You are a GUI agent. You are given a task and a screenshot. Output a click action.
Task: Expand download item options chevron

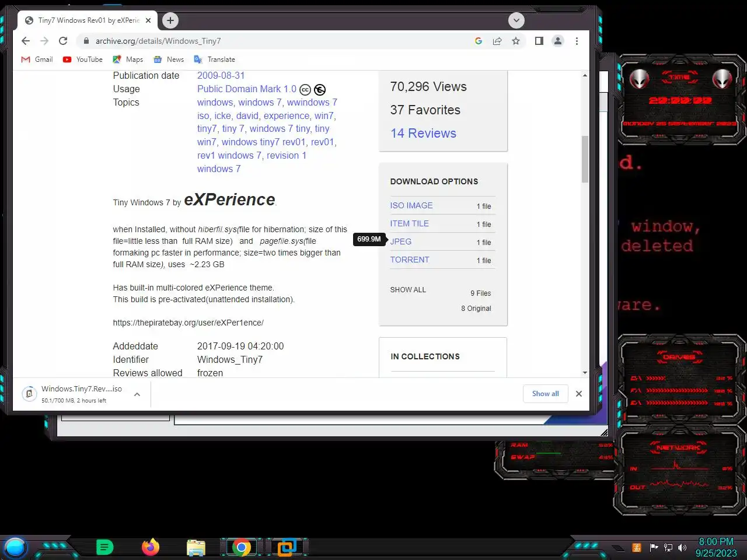(x=137, y=394)
